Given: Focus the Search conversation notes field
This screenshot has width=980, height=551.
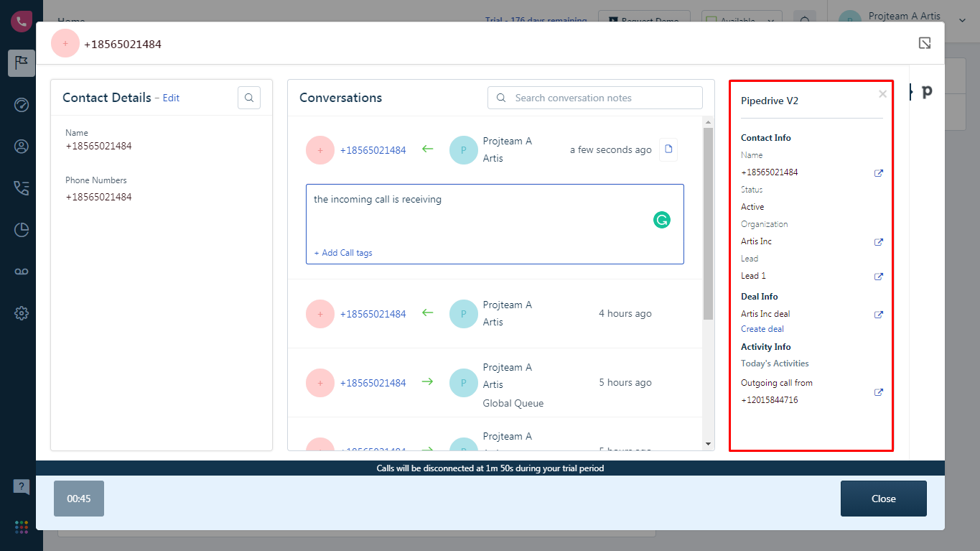Looking at the screenshot, I should (x=595, y=98).
